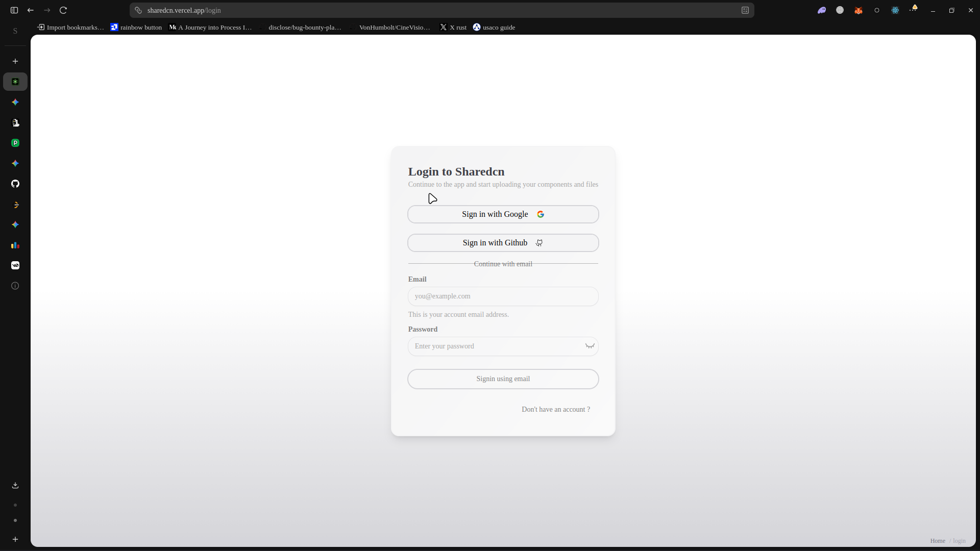Open the info icon in the sidebar

(15, 286)
